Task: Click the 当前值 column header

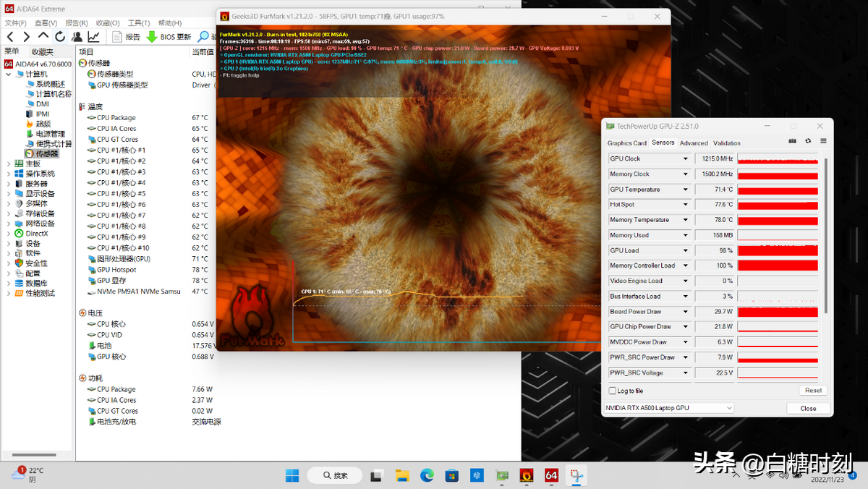Action: pos(203,52)
